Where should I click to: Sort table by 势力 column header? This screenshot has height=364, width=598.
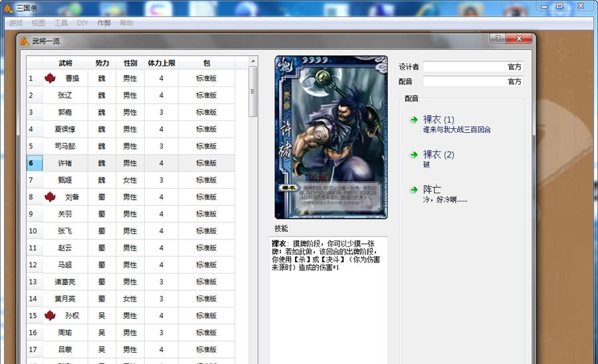(102, 63)
